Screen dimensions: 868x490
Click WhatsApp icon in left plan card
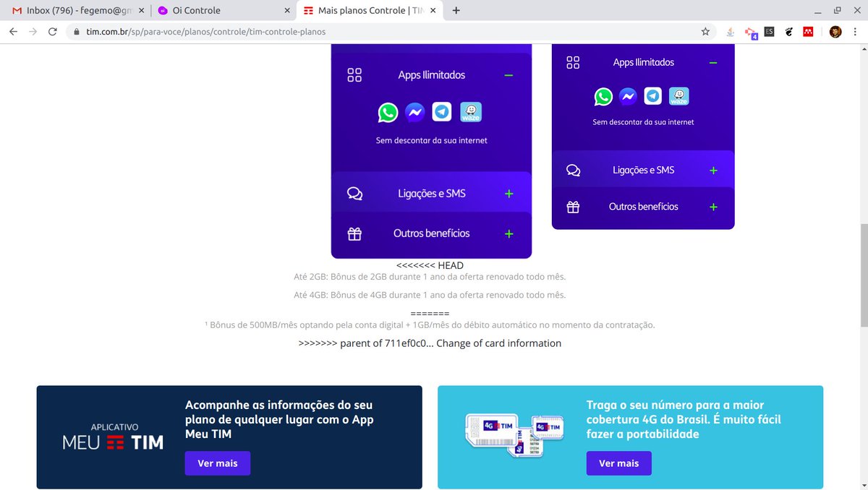[x=388, y=113]
